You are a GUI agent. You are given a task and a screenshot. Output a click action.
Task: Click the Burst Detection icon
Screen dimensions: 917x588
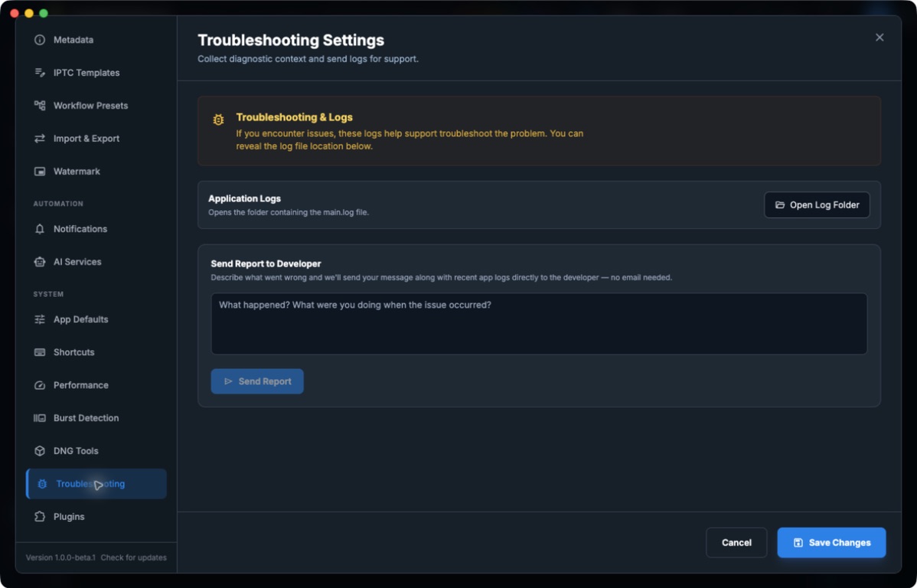click(x=40, y=418)
